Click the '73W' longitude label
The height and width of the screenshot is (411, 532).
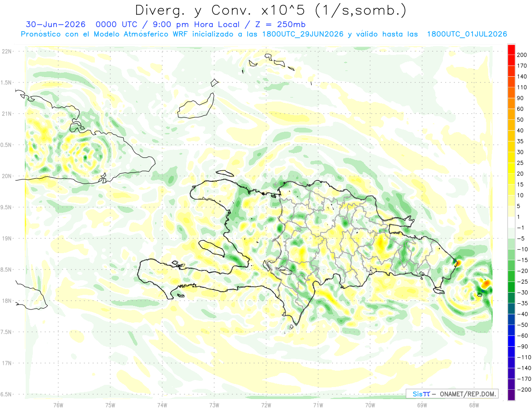214,405
